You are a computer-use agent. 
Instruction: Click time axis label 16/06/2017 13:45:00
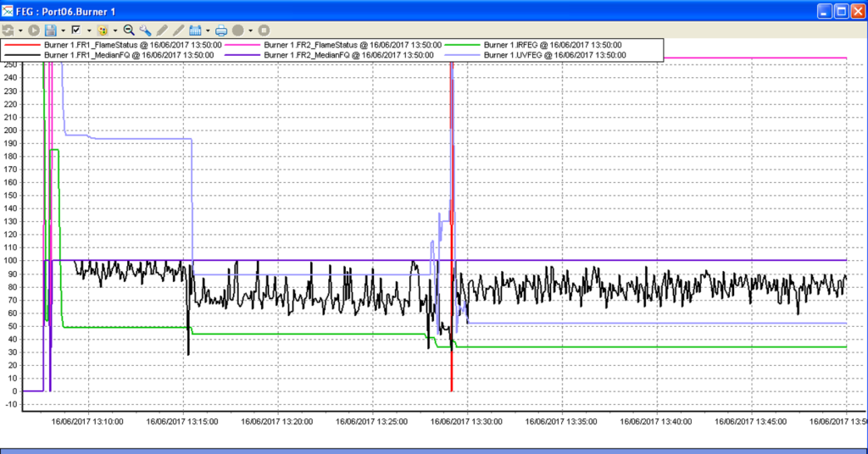(x=750, y=422)
